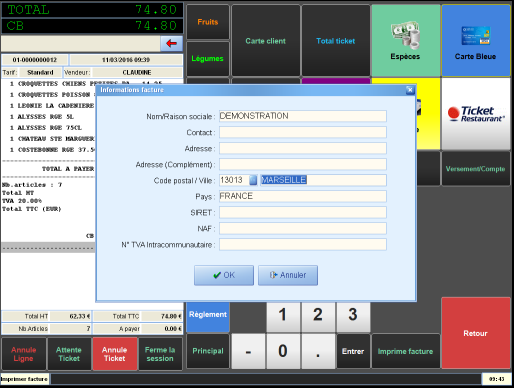Close the Informations facture dialog
Viewport: 514px width, 388px height.
point(410,90)
